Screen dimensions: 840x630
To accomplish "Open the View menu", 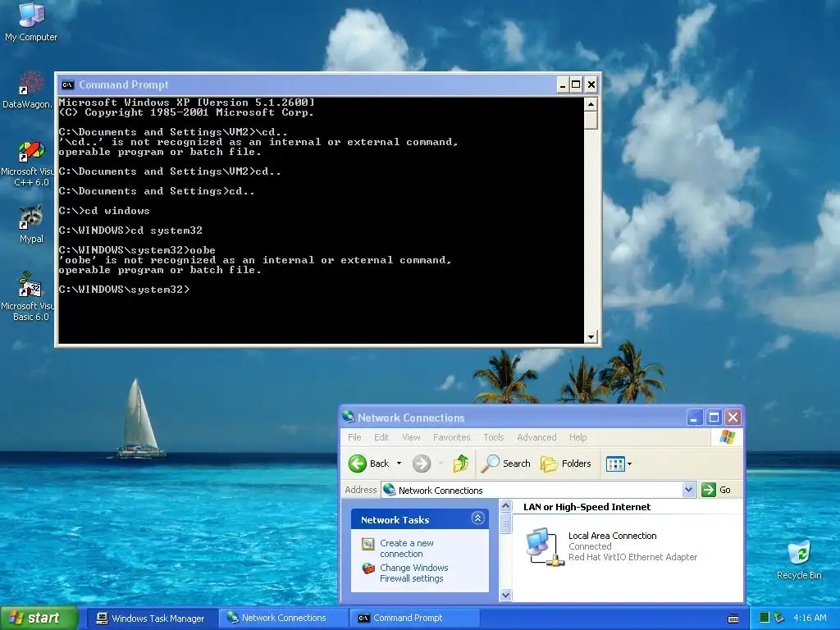I will tap(411, 437).
